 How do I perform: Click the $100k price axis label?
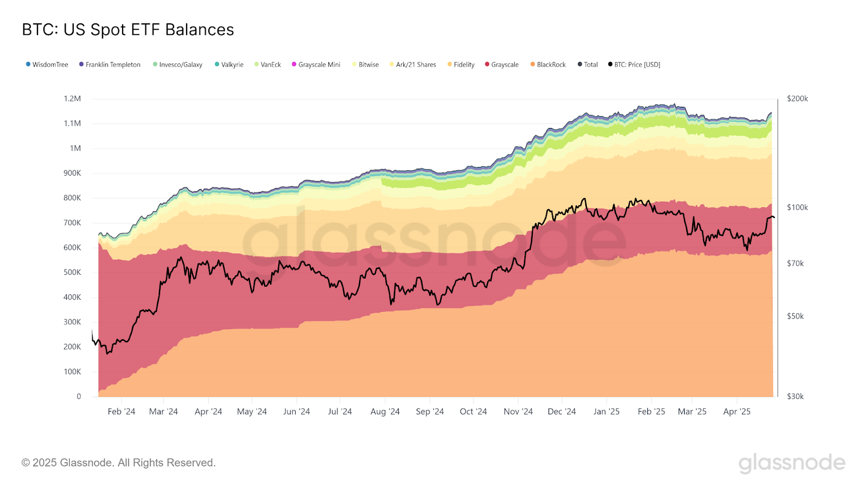click(797, 207)
